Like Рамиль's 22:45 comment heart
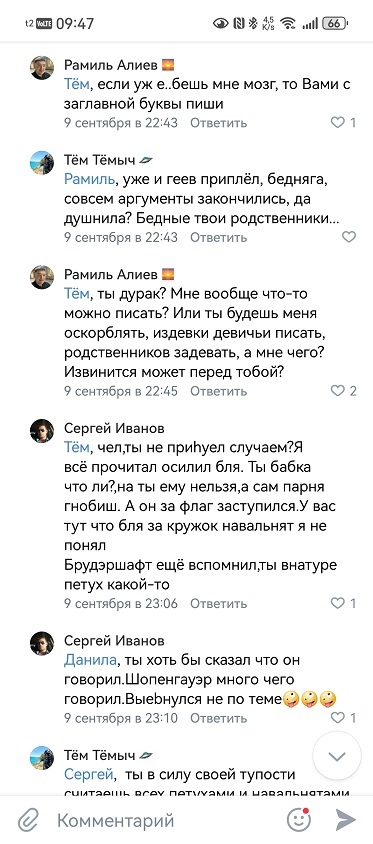The width and height of the screenshot is (373, 844). 337,391
